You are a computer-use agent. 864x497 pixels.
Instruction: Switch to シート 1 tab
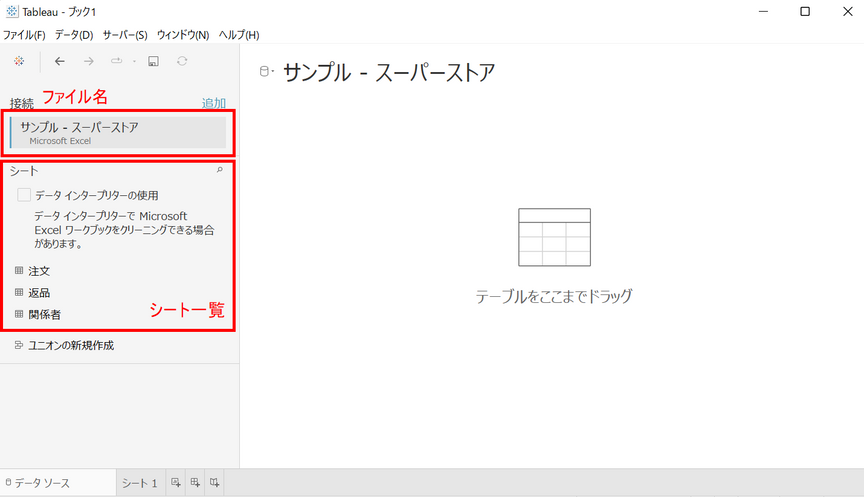(139, 483)
